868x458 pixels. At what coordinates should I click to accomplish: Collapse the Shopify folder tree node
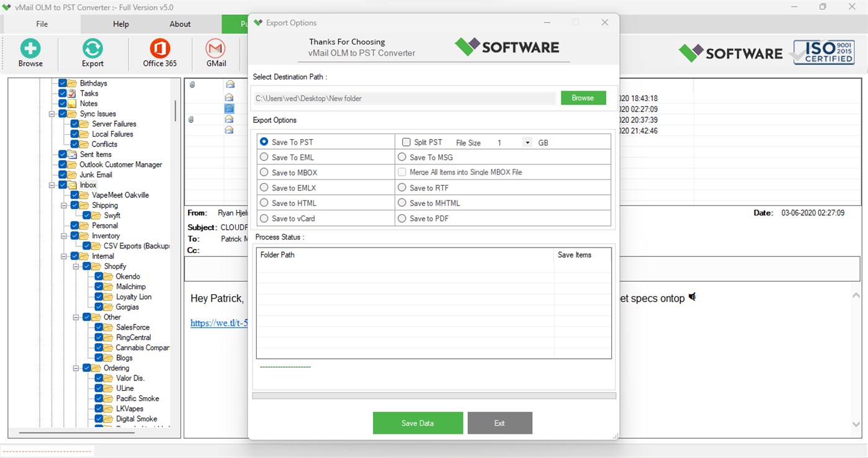[x=74, y=266]
